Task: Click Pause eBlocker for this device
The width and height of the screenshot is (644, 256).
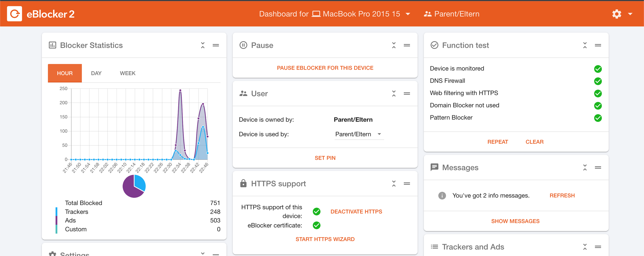Action: (x=325, y=68)
